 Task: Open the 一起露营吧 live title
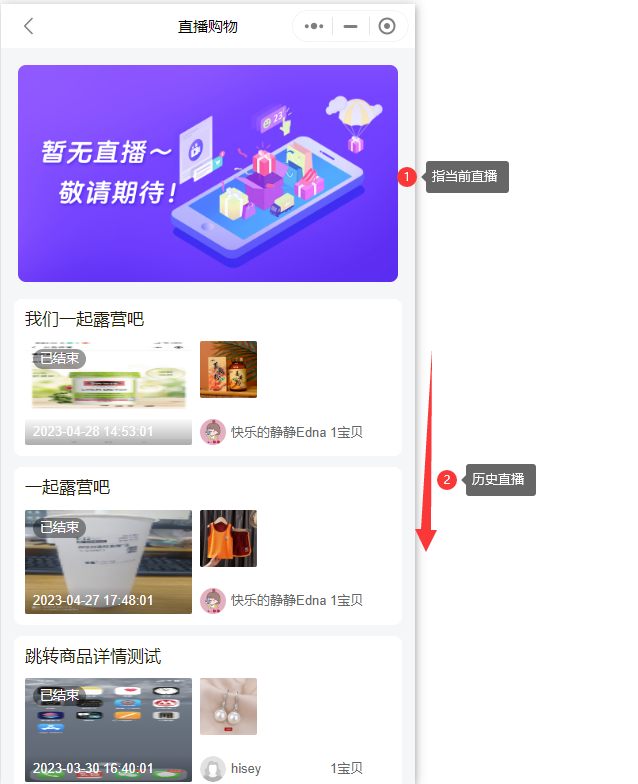point(68,488)
